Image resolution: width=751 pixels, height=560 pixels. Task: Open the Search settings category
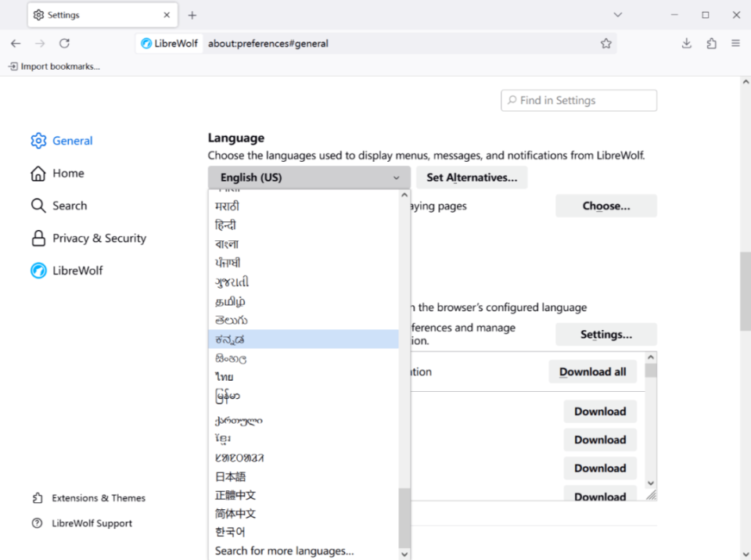[59, 206]
